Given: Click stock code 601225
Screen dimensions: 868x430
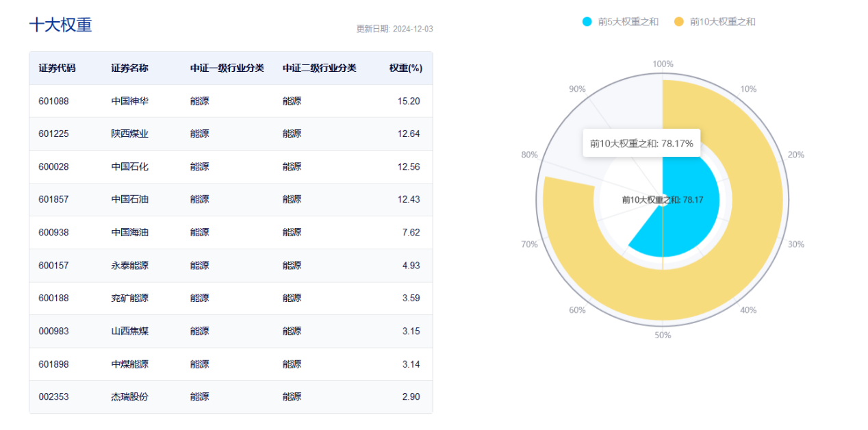Looking at the screenshot, I should [53, 134].
